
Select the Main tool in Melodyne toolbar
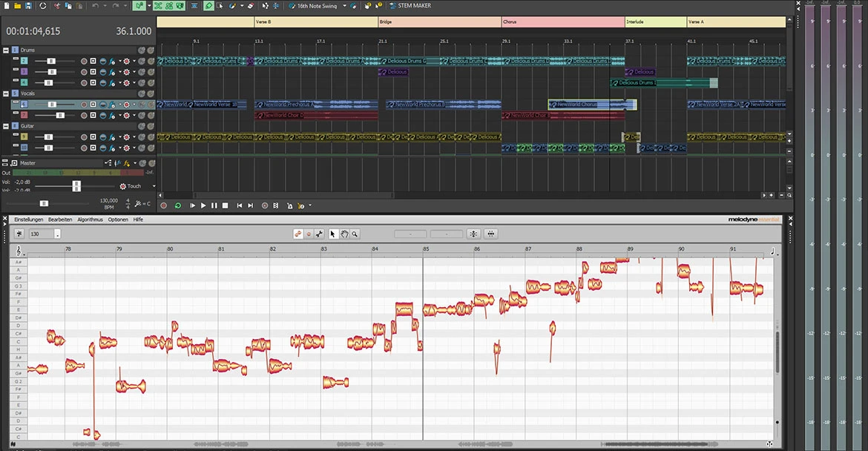click(297, 234)
